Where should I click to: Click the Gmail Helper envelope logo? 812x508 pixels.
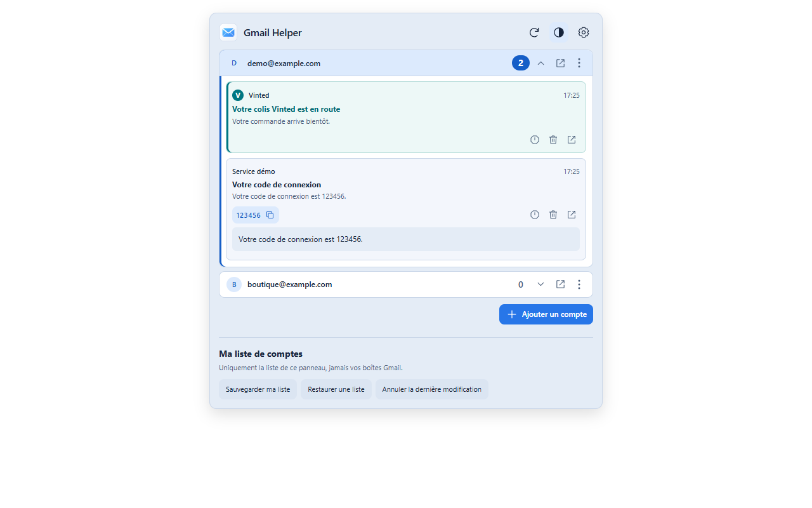click(228, 32)
